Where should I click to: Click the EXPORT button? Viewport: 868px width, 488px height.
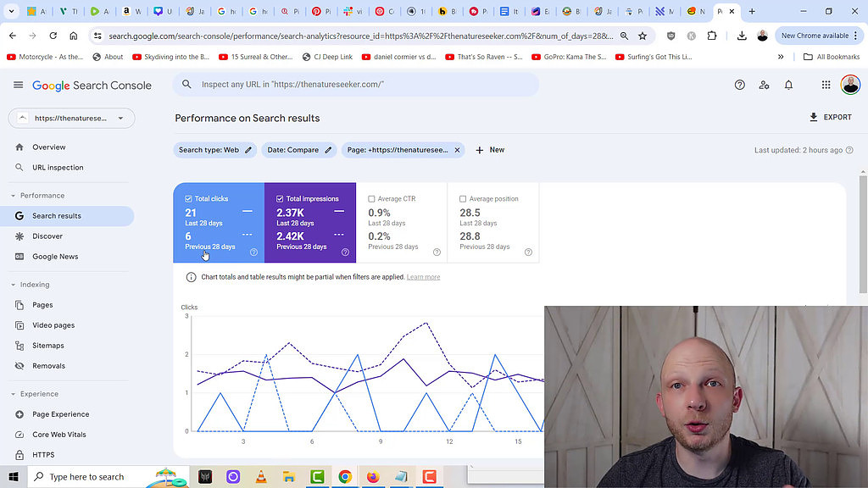(830, 118)
